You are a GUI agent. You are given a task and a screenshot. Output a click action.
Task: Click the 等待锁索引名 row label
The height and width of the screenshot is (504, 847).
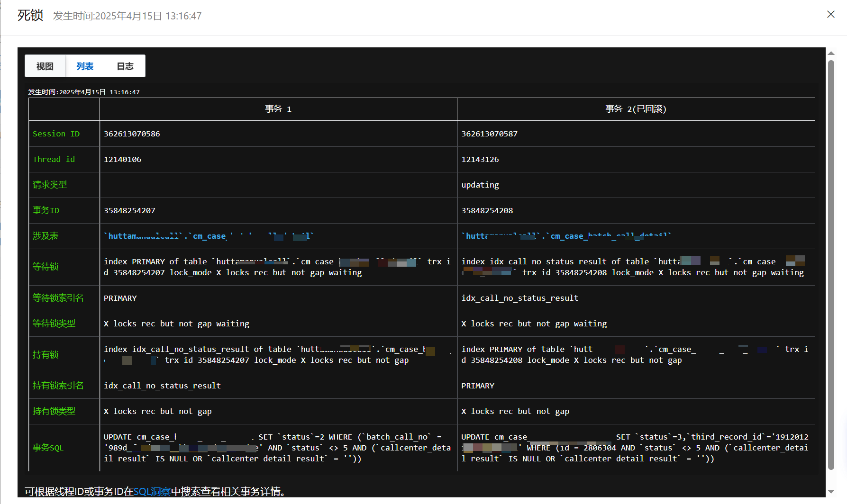58,298
